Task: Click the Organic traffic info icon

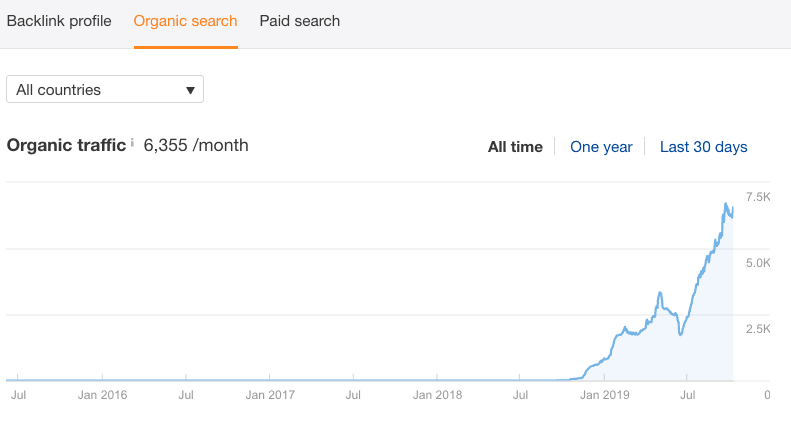Action: tap(132, 144)
